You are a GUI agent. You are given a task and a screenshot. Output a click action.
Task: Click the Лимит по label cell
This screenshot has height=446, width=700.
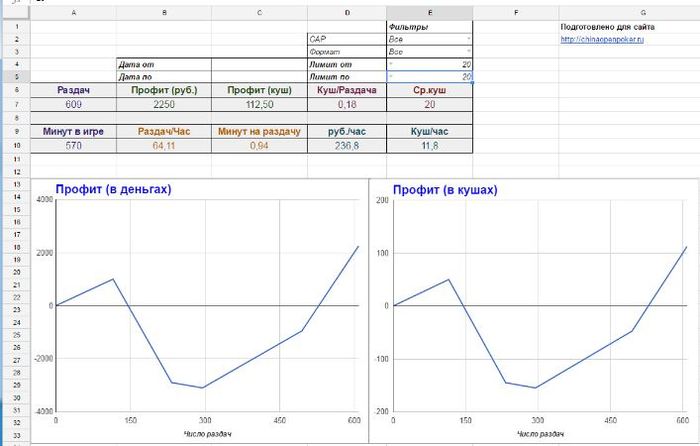coord(347,77)
